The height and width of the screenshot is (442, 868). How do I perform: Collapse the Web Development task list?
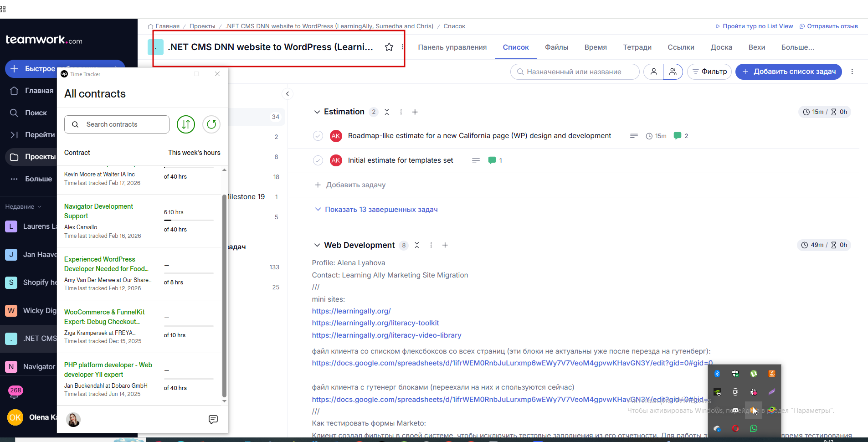point(317,245)
